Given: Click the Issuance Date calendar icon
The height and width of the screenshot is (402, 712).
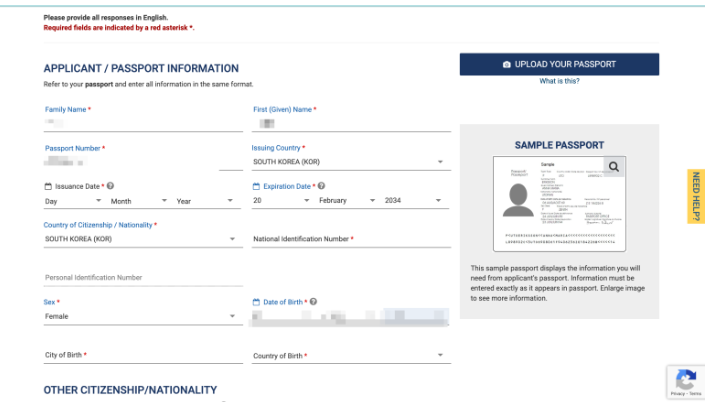Looking at the screenshot, I should (x=48, y=186).
